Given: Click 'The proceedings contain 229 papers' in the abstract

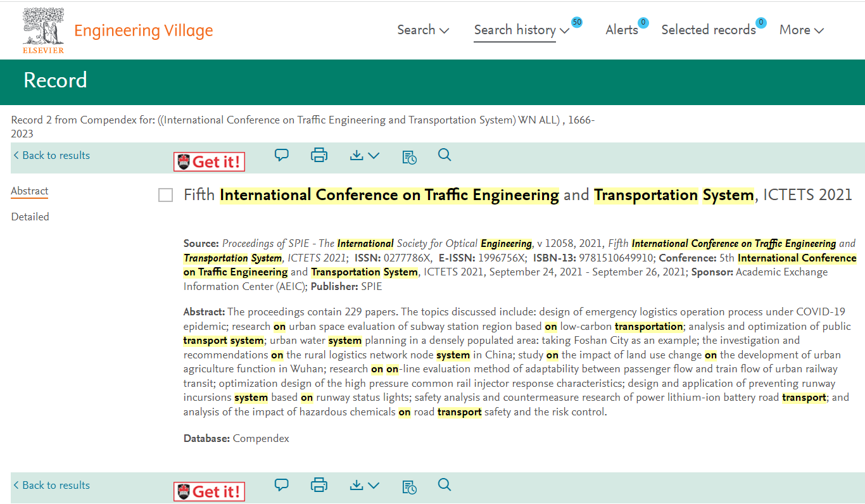Looking at the screenshot, I should pyautogui.click(x=313, y=312).
